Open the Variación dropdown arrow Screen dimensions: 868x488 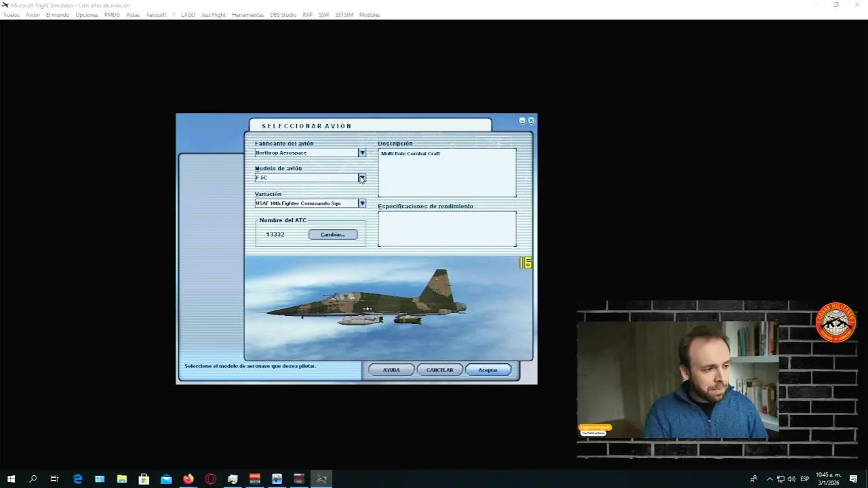click(362, 203)
